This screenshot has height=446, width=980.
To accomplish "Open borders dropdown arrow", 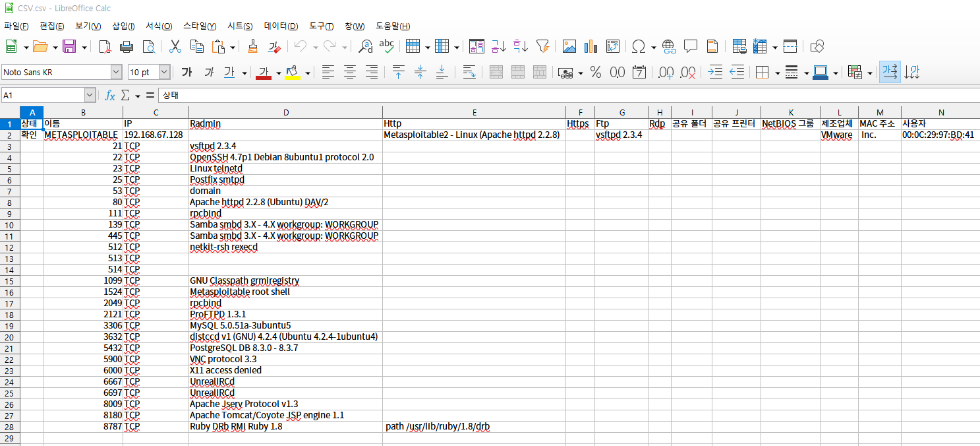I will 778,73.
